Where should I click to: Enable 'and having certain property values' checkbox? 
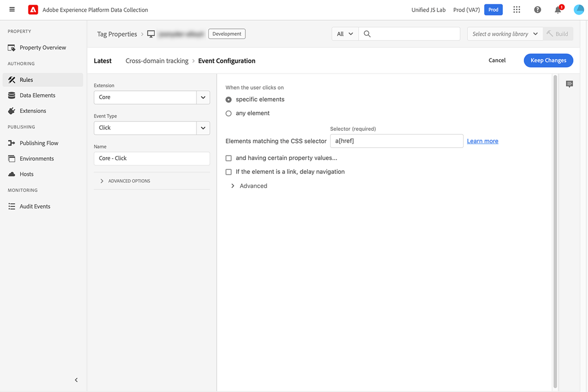coord(228,158)
